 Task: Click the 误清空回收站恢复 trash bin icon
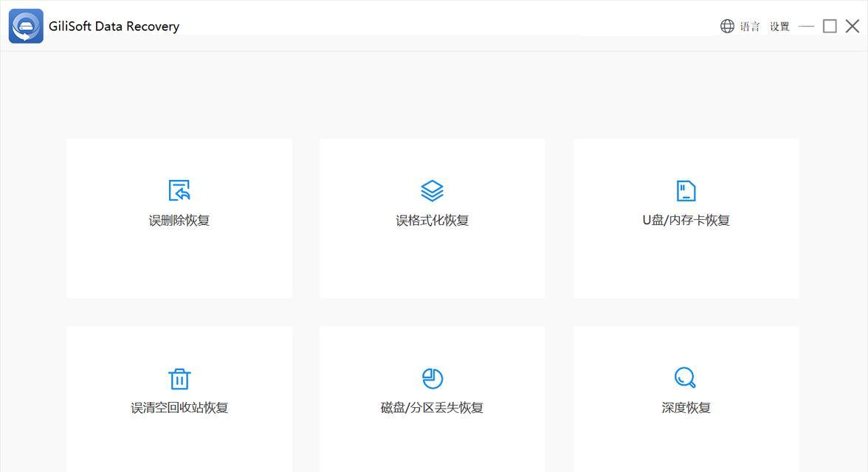179,378
